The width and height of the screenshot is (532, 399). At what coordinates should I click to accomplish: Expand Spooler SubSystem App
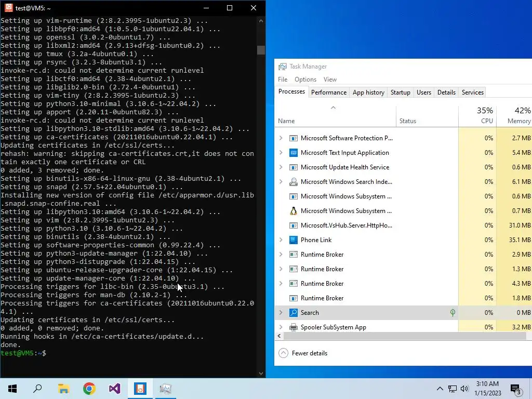[x=281, y=327]
